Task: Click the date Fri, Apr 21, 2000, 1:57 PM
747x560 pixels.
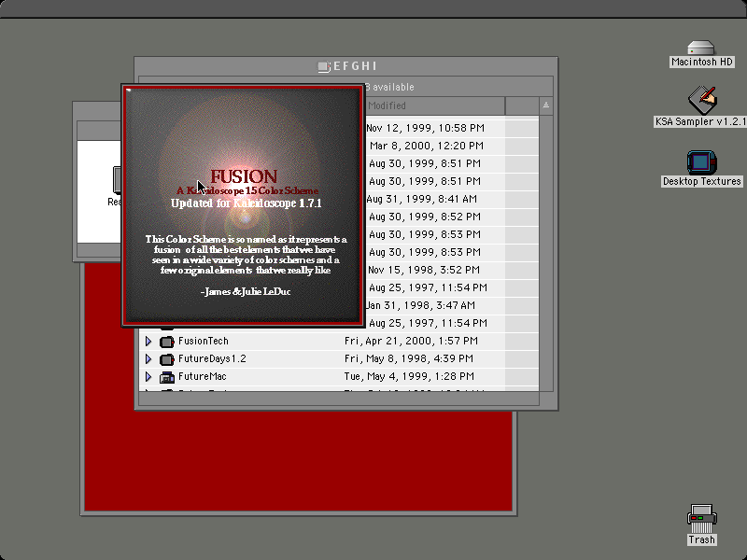Action: point(411,341)
